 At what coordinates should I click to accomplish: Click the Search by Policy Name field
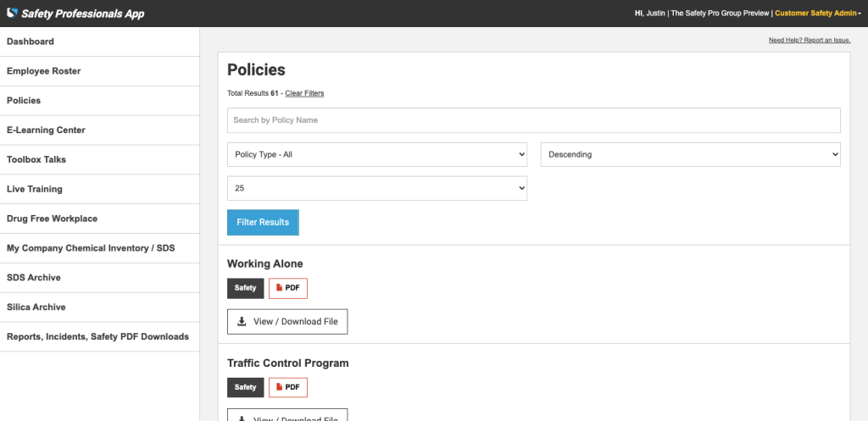click(x=534, y=120)
